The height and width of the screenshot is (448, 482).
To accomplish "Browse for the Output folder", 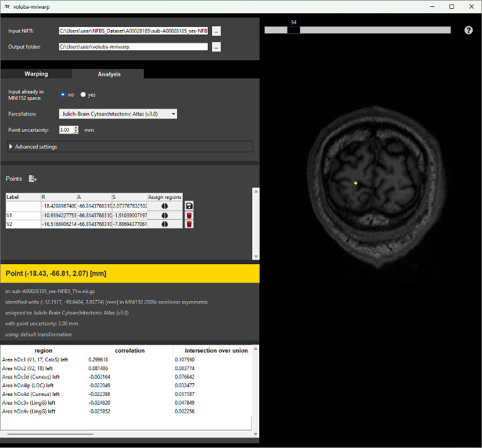I will click(x=216, y=46).
